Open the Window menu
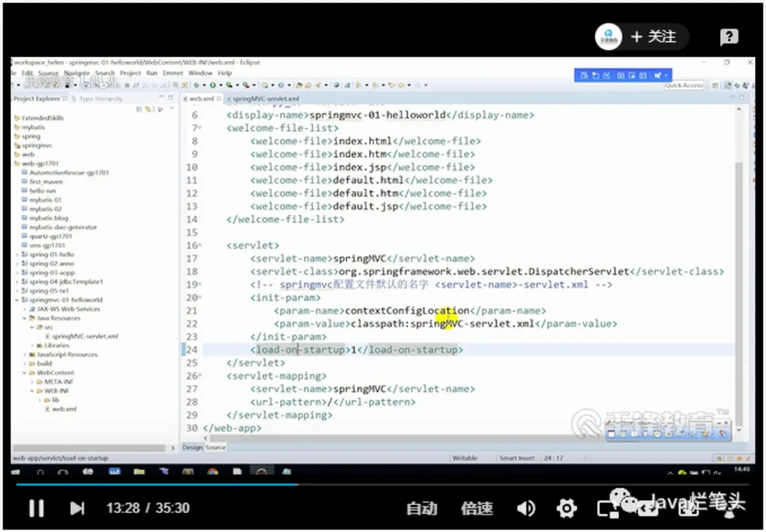The width and height of the screenshot is (766, 532). (x=200, y=73)
